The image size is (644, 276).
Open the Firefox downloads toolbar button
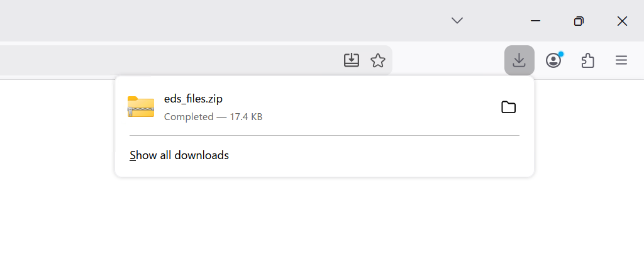pos(519,60)
